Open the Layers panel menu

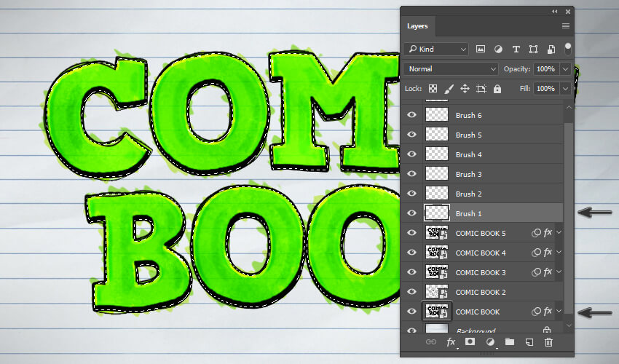[x=566, y=26]
